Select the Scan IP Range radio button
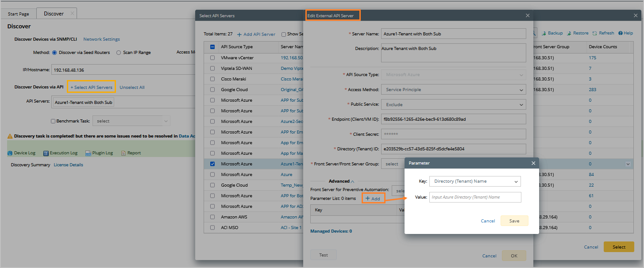644x268 pixels. click(119, 53)
